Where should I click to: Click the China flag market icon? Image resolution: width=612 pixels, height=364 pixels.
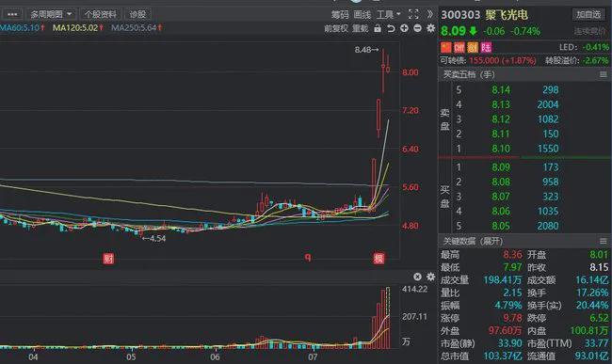[x=445, y=47]
